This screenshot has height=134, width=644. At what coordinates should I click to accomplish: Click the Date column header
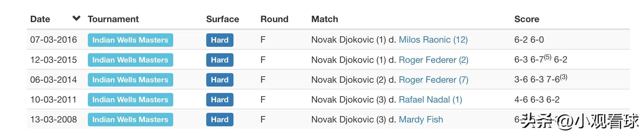point(40,19)
